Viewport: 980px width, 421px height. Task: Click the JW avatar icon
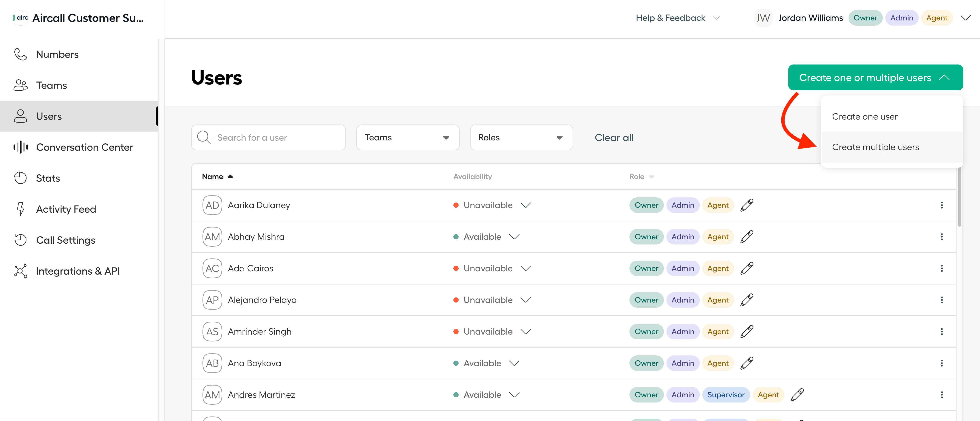point(763,18)
